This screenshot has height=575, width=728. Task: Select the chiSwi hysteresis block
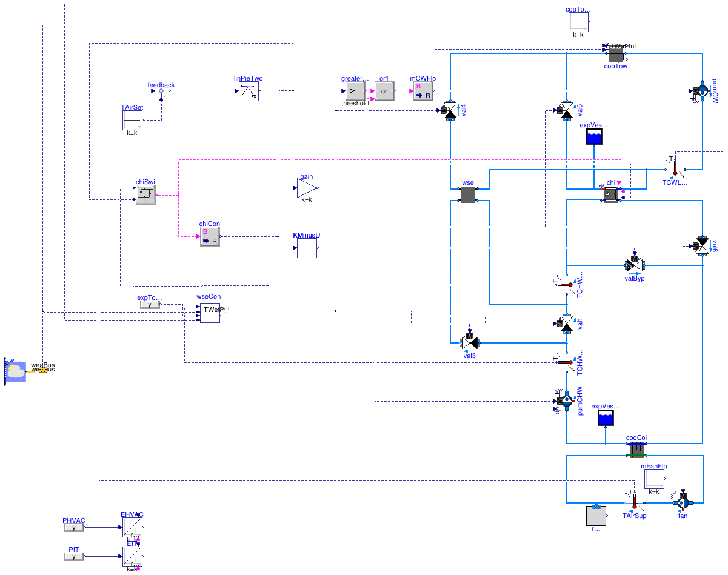[x=145, y=194]
